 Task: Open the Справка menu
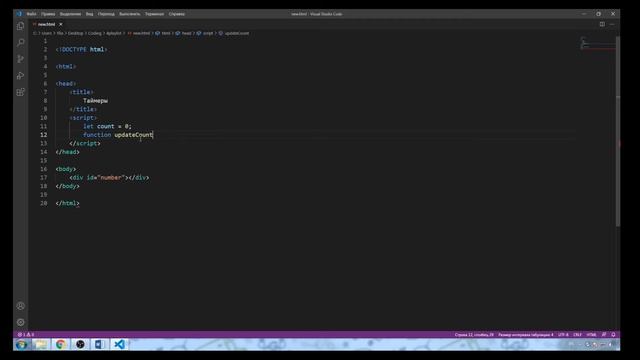point(177,14)
